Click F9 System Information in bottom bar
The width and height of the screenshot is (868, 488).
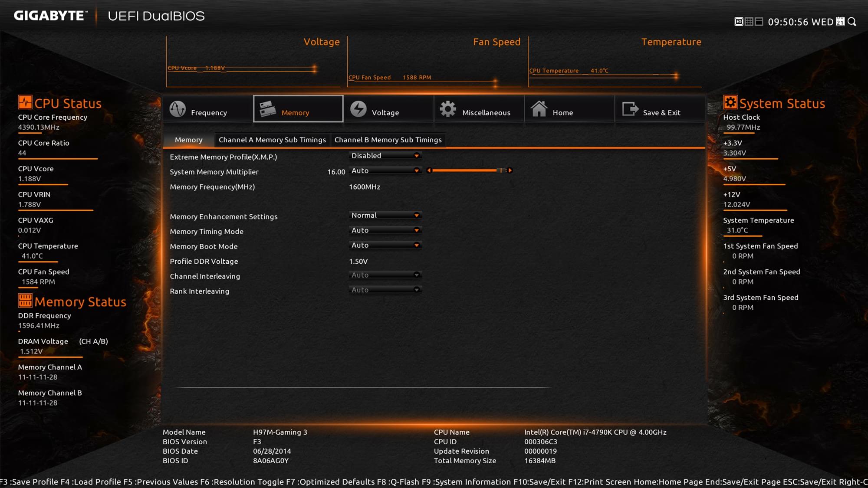(466, 482)
